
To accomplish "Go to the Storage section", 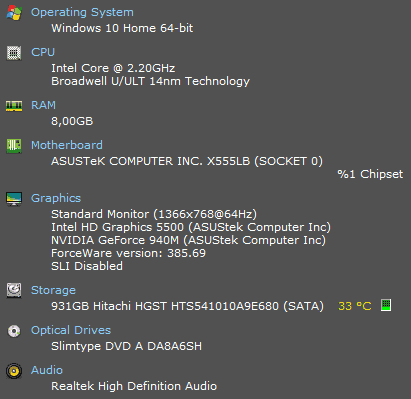I will pos(53,290).
